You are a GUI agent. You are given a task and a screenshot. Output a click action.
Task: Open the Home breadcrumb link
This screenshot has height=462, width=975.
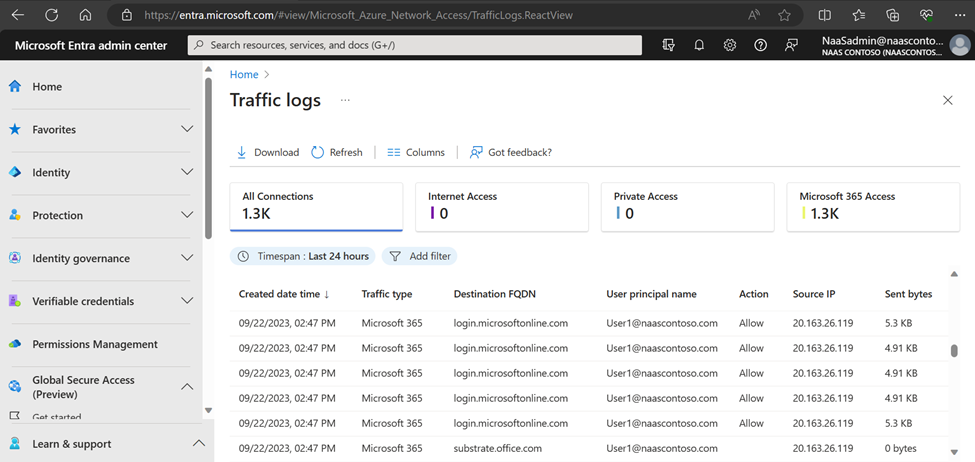[244, 75]
